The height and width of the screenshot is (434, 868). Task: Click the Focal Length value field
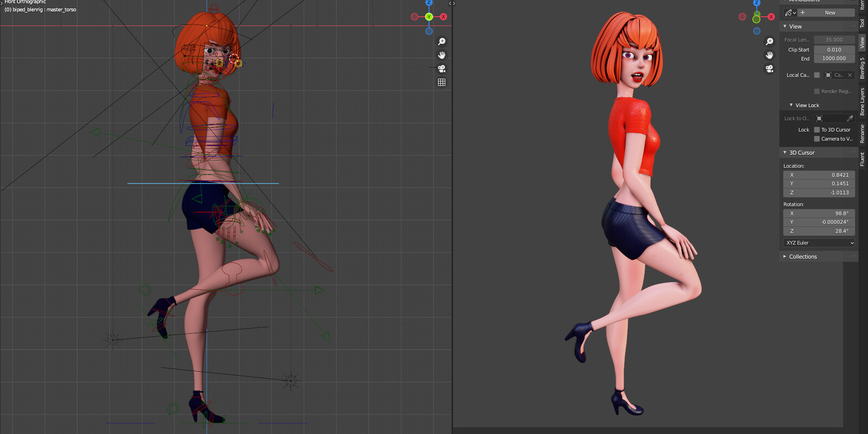click(834, 40)
